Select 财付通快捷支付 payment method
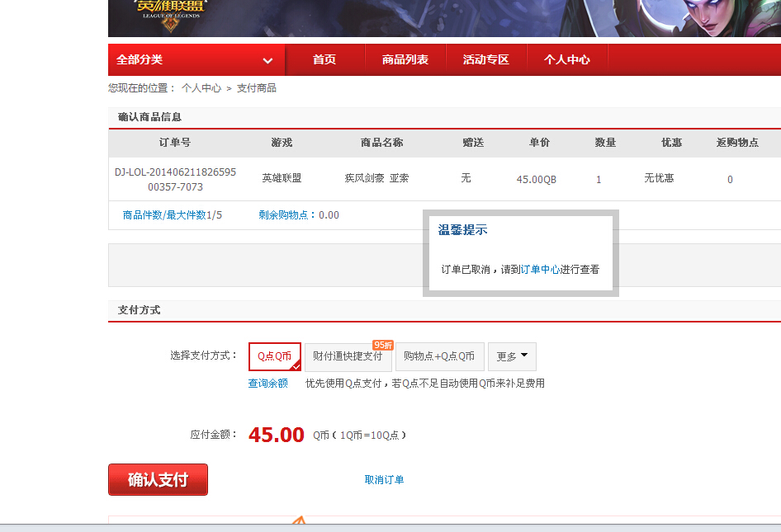Image resolution: width=781 pixels, height=532 pixels. click(348, 356)
